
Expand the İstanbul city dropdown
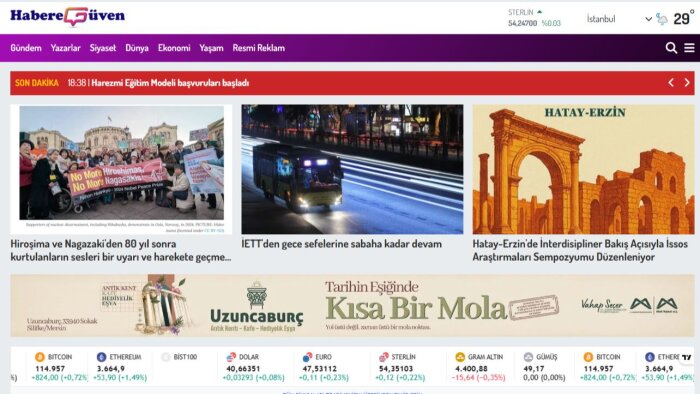coord(619,19)
